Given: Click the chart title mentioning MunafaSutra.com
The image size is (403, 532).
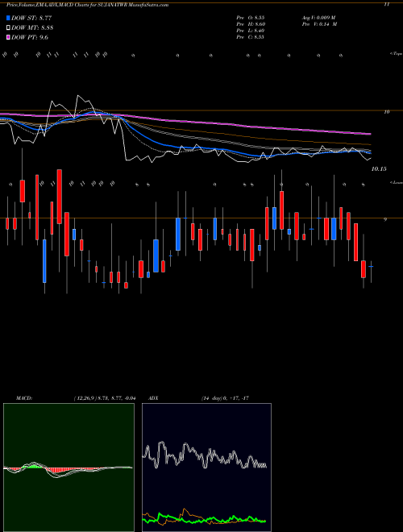Looking at the screenshot, I should click(88, 5).
